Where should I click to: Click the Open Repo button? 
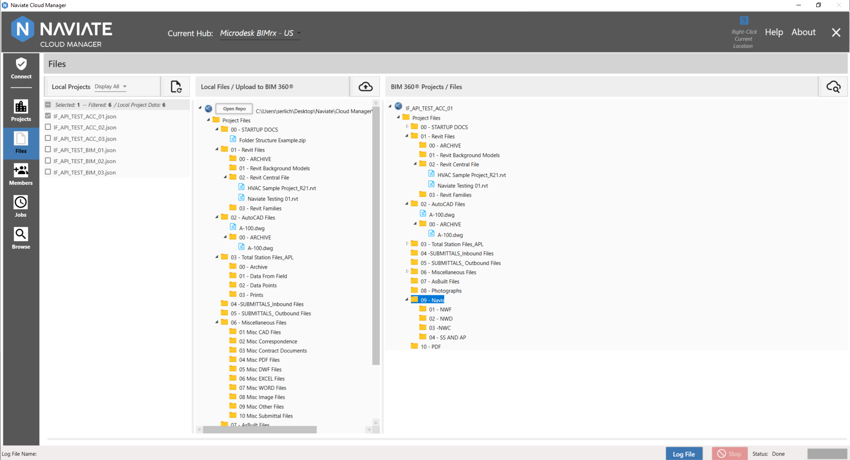tap(234, 109)
